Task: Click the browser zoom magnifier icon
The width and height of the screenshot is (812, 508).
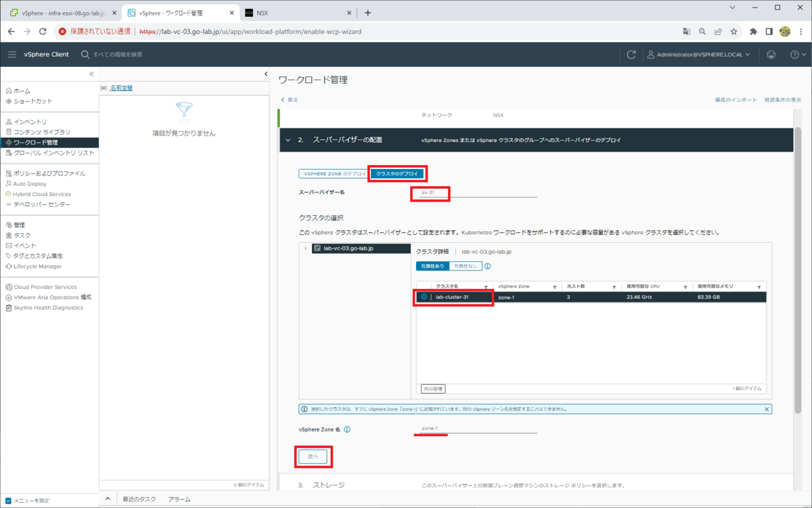Action: (x=702, y=31)
